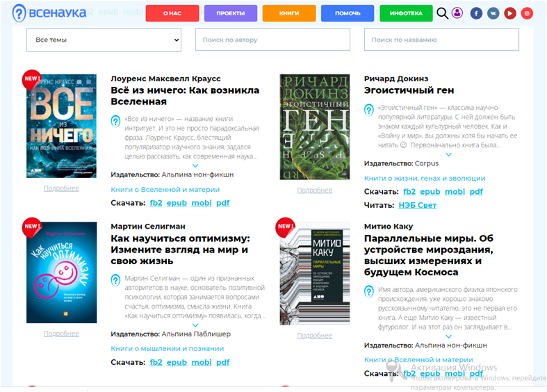Screen dimensions: 547x392
Task: Open the YouTube channel icon
Action: point(510,13)
